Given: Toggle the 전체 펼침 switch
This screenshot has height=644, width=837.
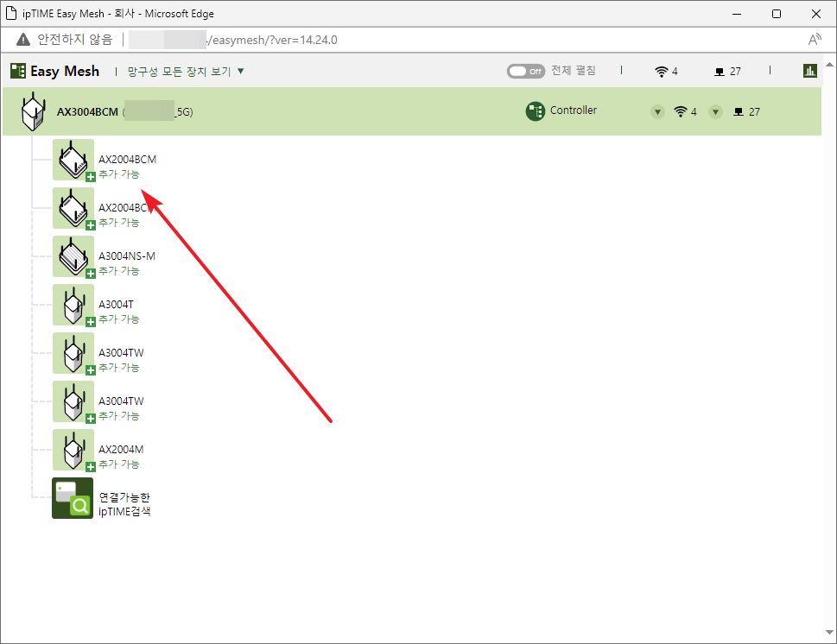Looking at the screenshot, I should point(526,71).
